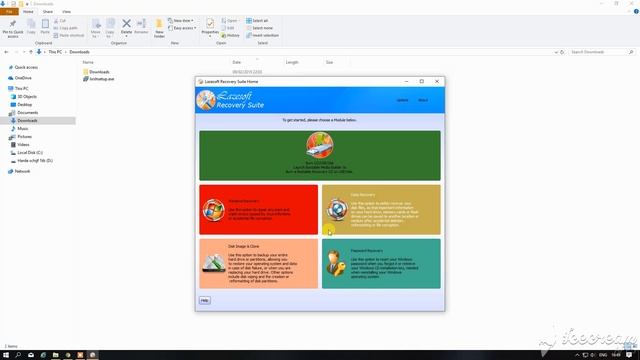Screen dimensions: 640x360
Task: Click the Search Downloads field
Action: (602, 52)
